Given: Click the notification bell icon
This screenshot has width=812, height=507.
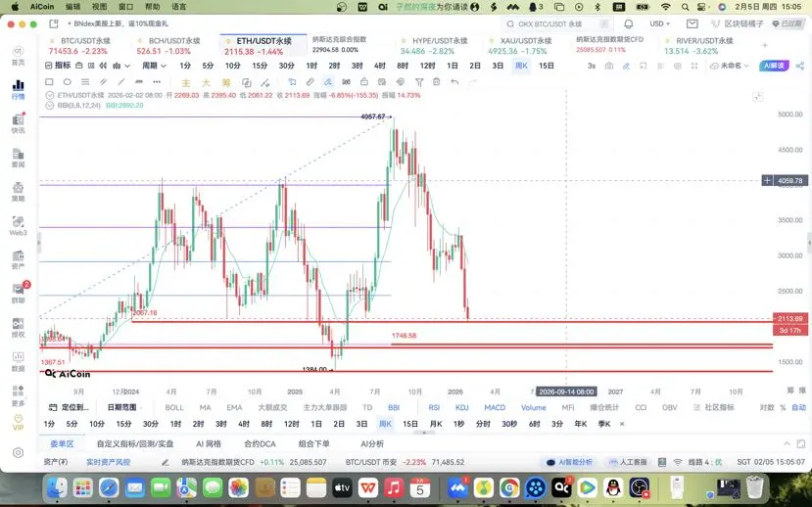Looking at the screenshot, I should tap(628, 23).
